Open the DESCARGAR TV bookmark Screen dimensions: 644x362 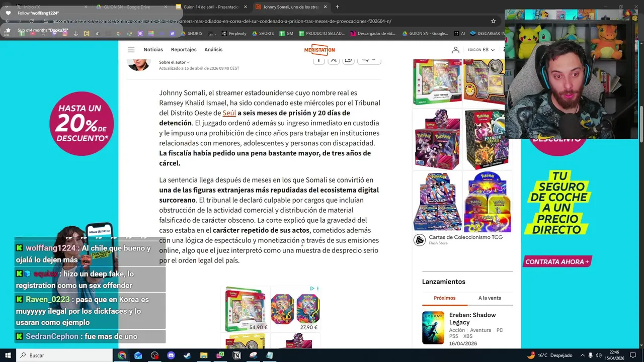[x=488, y=33]
